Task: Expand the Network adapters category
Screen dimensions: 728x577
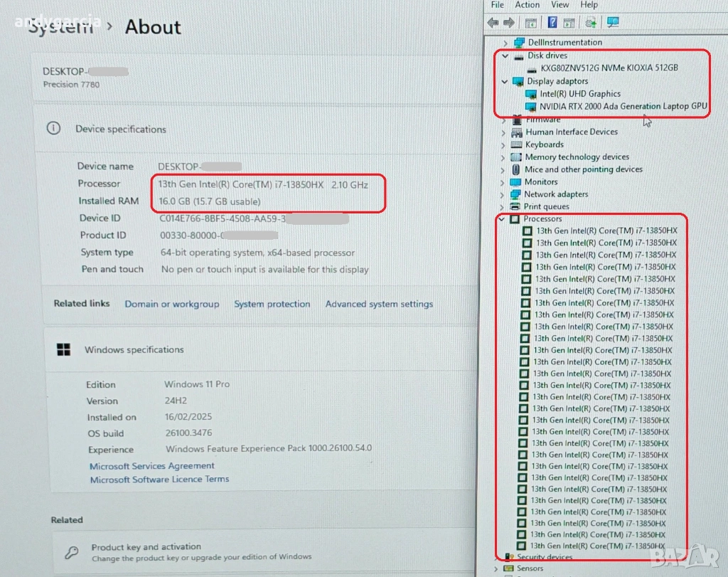Action: point(503,194)
